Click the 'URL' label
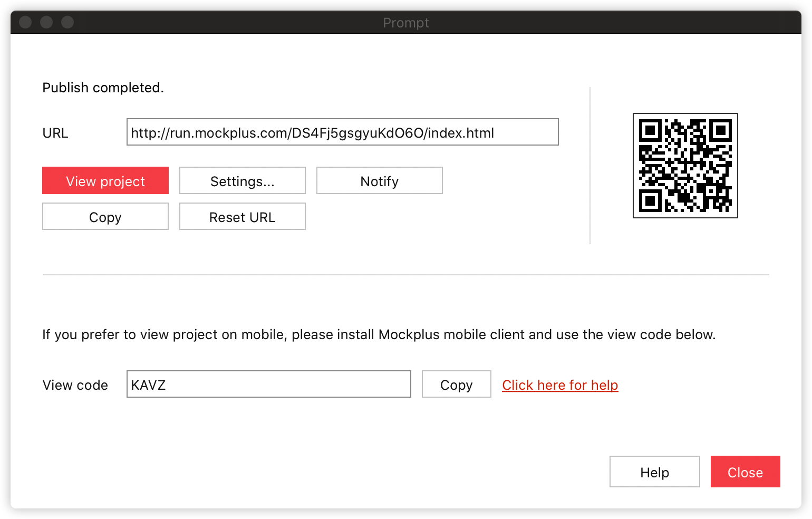 [55, 133]
